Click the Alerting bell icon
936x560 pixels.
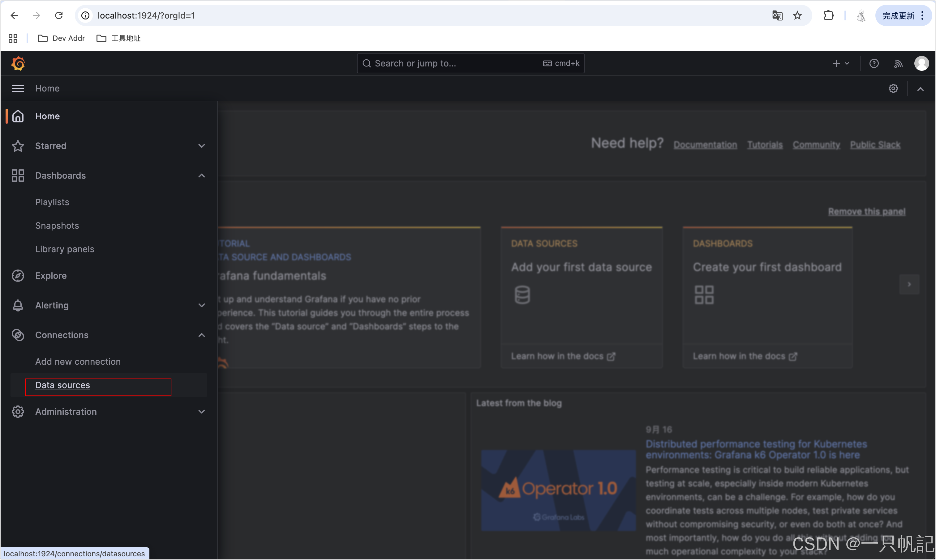coord(18,305)
